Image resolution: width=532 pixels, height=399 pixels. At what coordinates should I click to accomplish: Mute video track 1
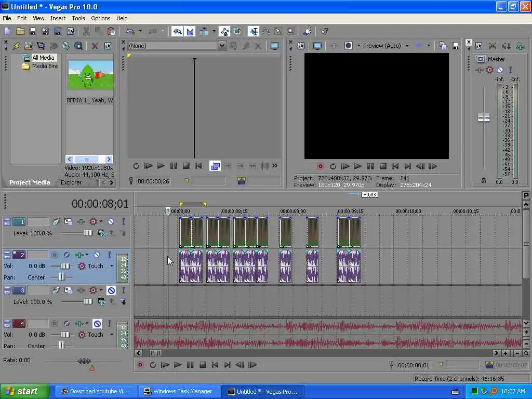coord(111,221)
